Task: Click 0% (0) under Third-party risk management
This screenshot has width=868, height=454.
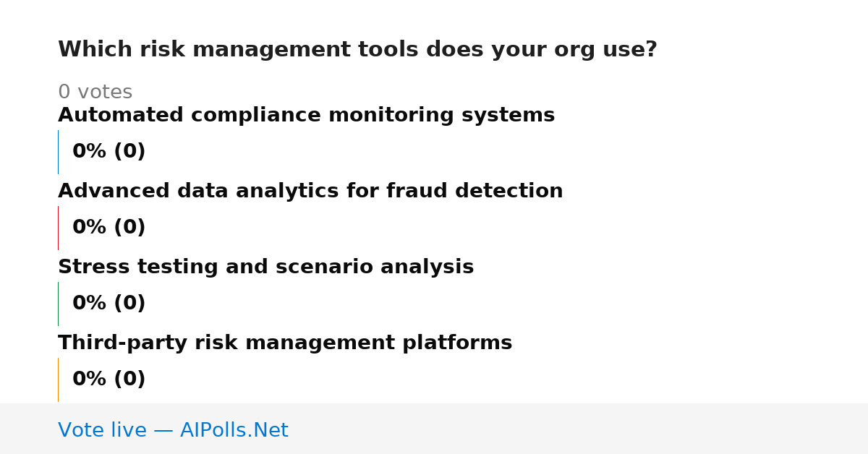Action: pos(109,380)
